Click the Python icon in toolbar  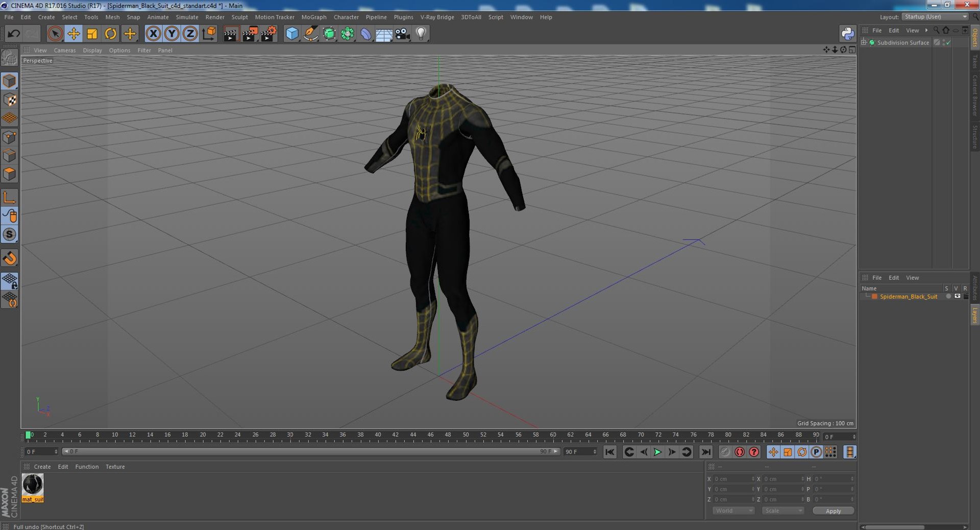point(847,34)
